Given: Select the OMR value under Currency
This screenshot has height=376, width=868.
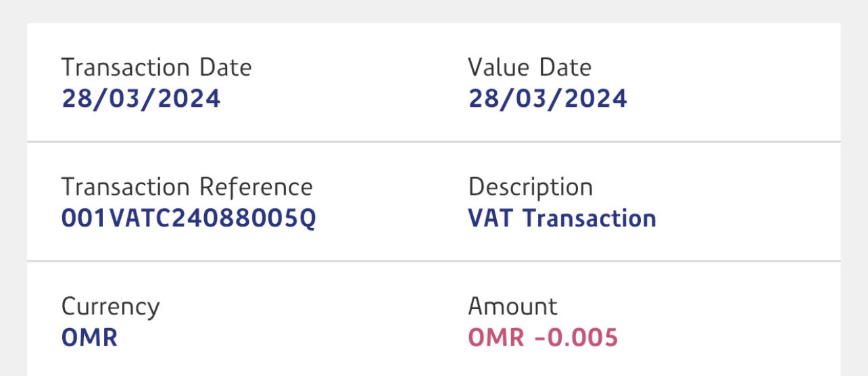Looking at the screenshot, I should tap(89, 337).
